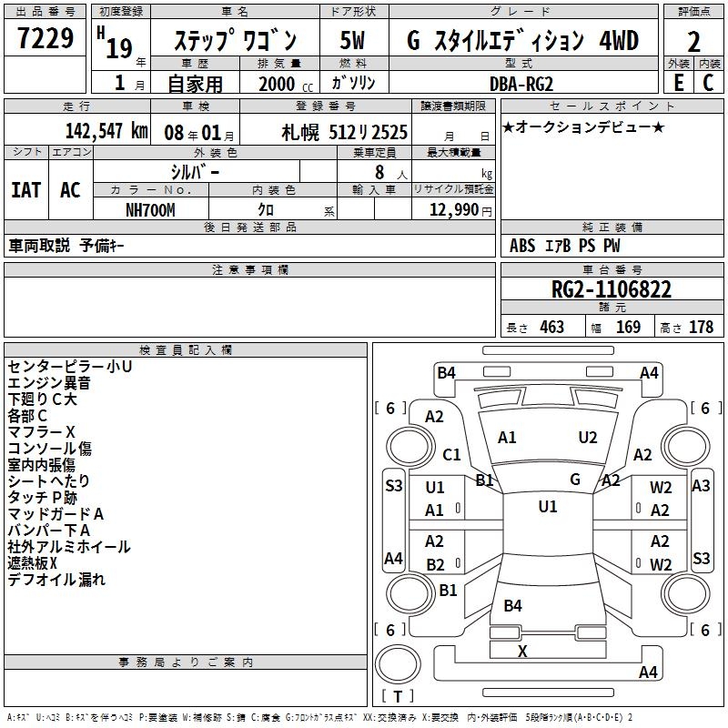Select registration number 札幌 512り2525
The height and width of the screenshot is (728, 728).
[345, 133]
